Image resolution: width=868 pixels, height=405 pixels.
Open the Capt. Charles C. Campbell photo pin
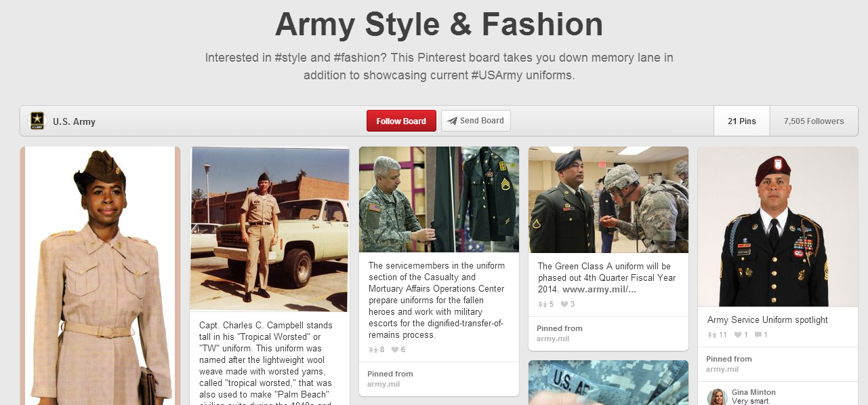(269, 229)
